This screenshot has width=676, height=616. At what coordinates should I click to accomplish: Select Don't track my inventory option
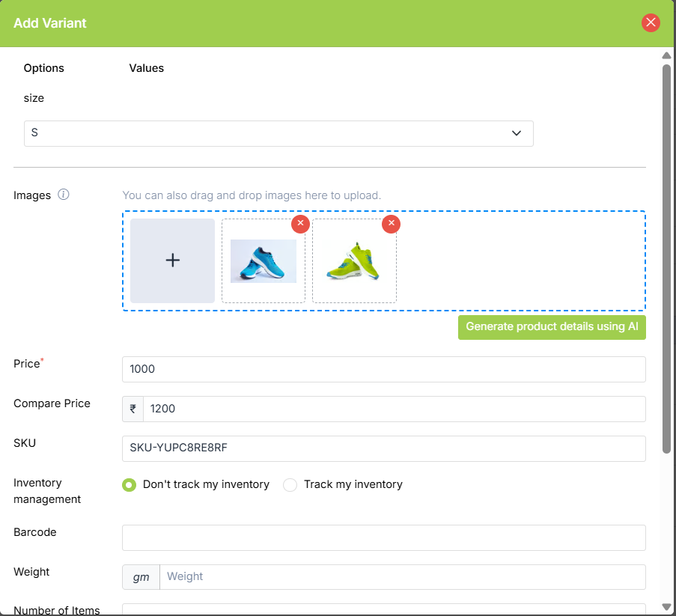(130, 485)
